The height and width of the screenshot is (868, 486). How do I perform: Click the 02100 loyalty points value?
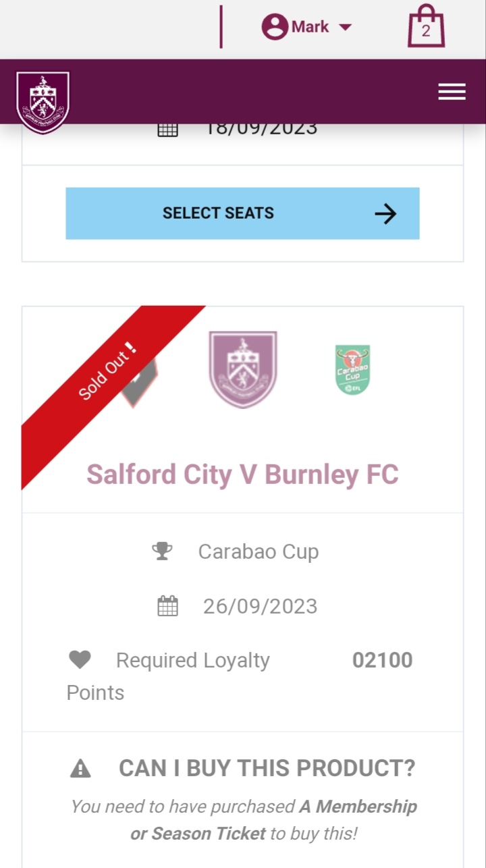(x=382, y=660)
